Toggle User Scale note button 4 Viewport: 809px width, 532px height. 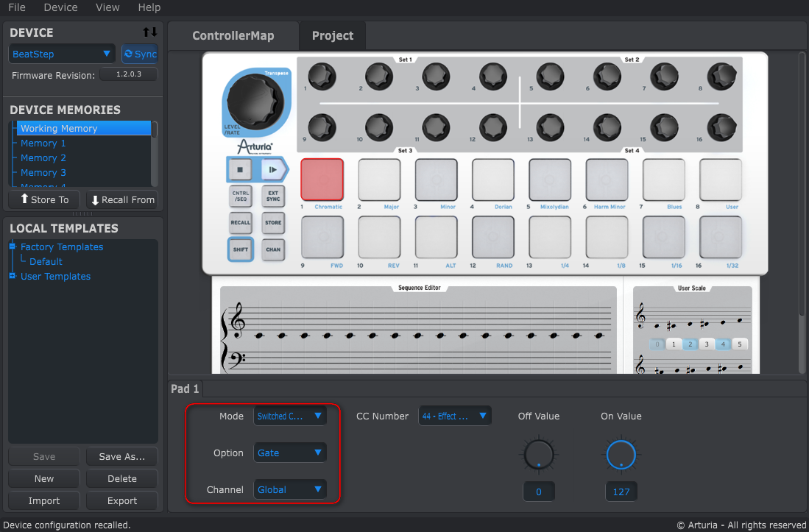723,344
